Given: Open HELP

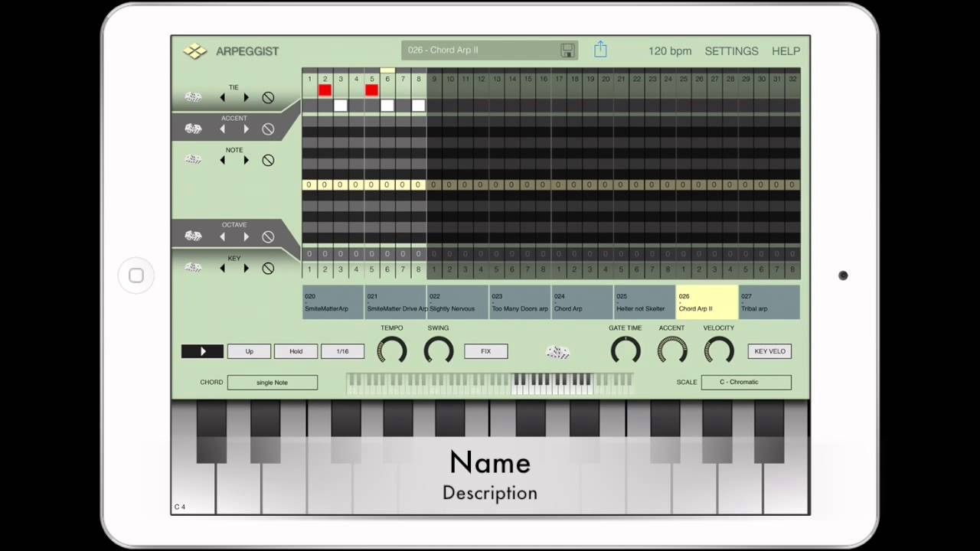Looking at the screenshot, I should pyautogui.click(x=786, y=51).
